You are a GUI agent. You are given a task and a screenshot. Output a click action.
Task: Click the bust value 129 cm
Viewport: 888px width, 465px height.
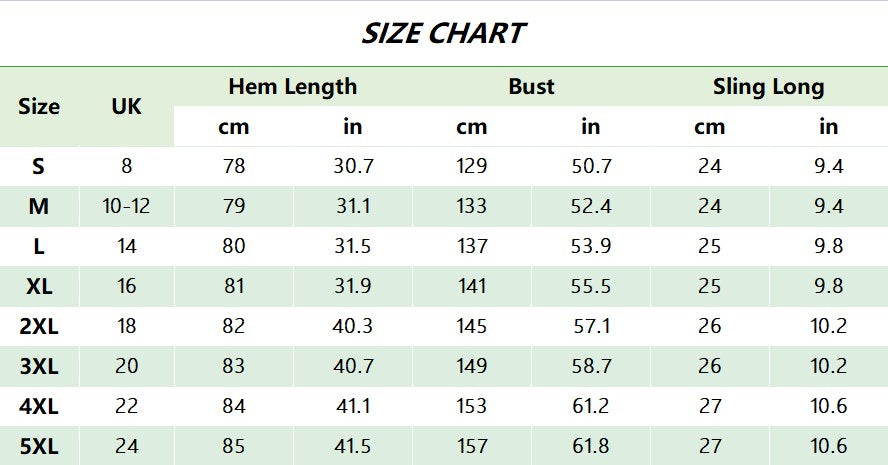point(471,166)
